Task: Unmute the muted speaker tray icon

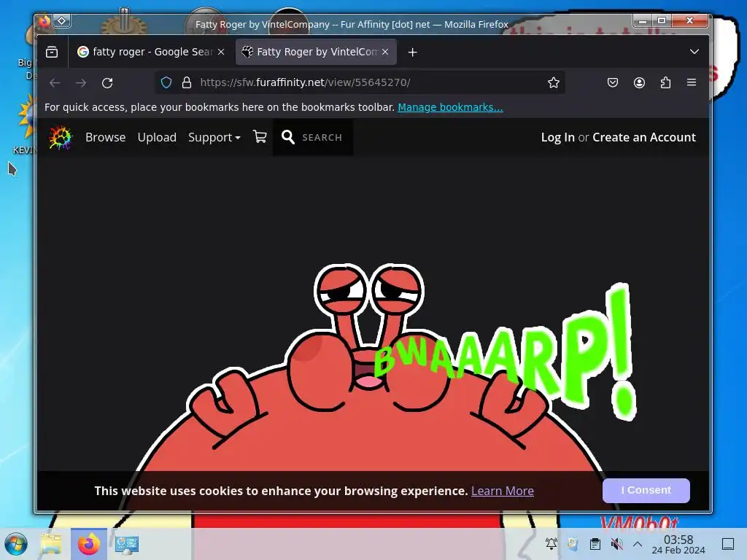Action: (616, 543)
